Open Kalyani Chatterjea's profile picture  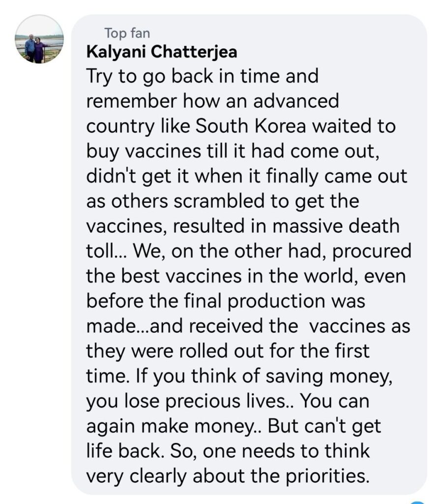coord(39,39)
